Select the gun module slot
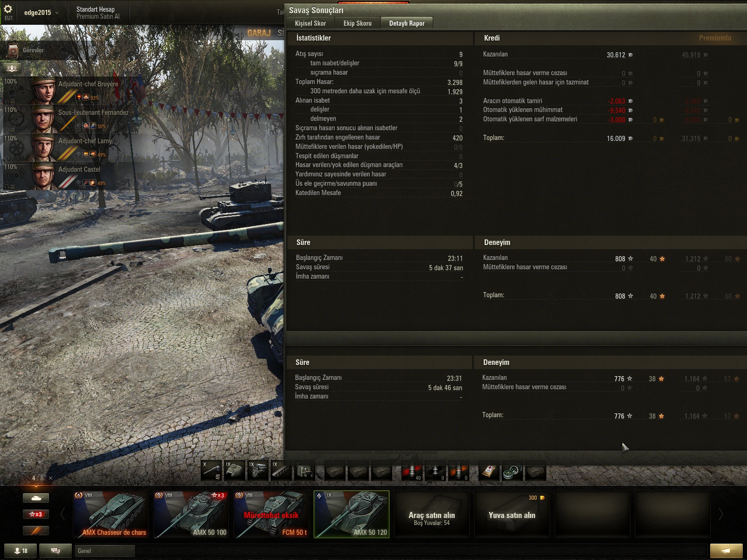Viewport: 747px width, 560px height. [211, 470]
